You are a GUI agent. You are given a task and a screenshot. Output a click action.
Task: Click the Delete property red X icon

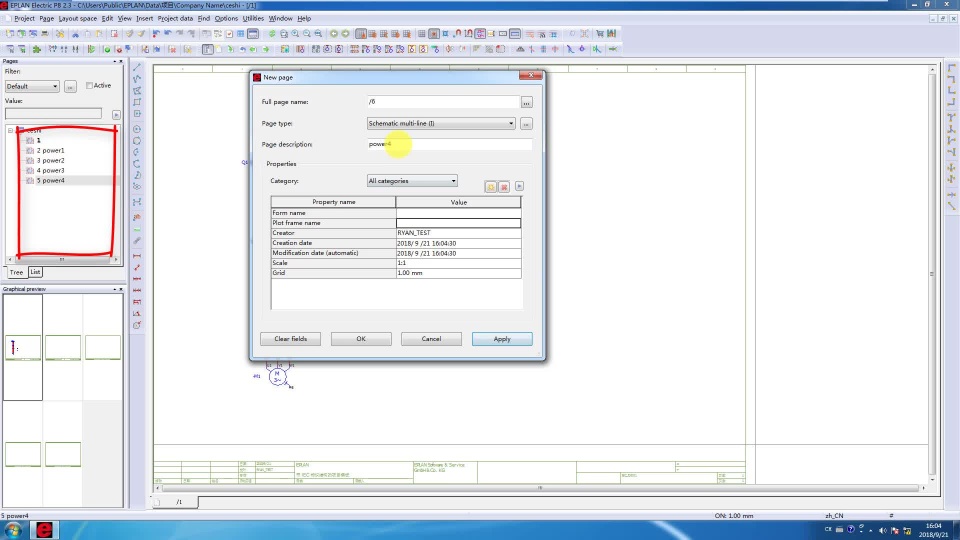tap(504, 187)
